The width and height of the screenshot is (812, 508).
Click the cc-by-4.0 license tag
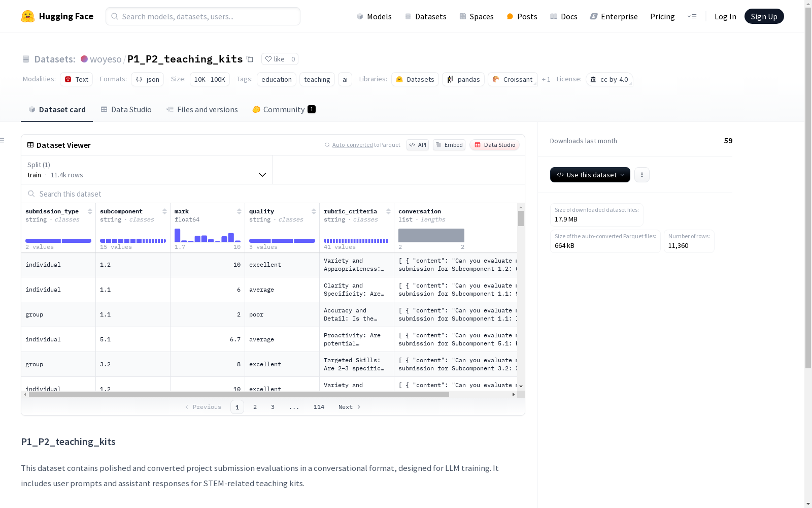(609, 79)
